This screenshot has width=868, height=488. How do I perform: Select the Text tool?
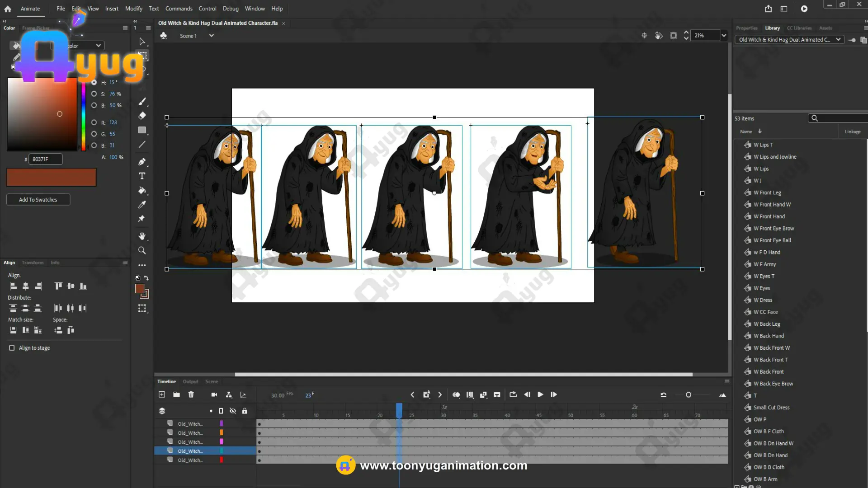click(x=142, y=176)
